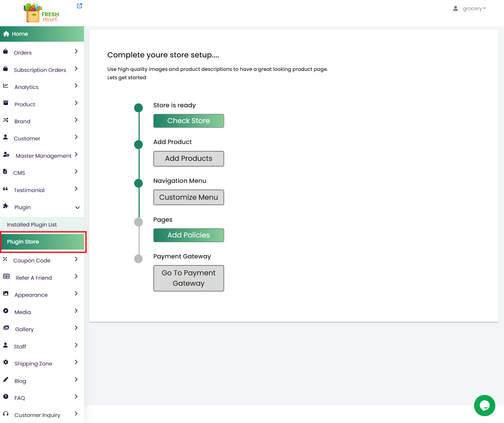Click the Fresh Mart logo
Viewport: 504px width, 423px height.
(42, 13)
